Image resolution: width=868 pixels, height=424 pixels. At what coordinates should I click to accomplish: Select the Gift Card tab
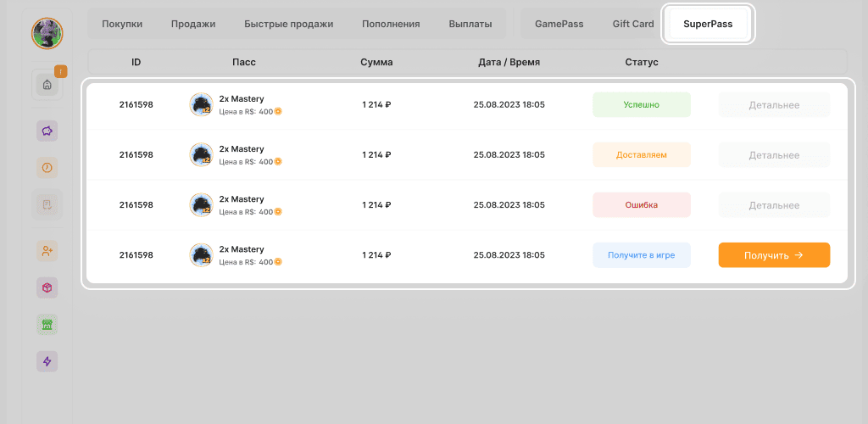(x=633, y=24)
